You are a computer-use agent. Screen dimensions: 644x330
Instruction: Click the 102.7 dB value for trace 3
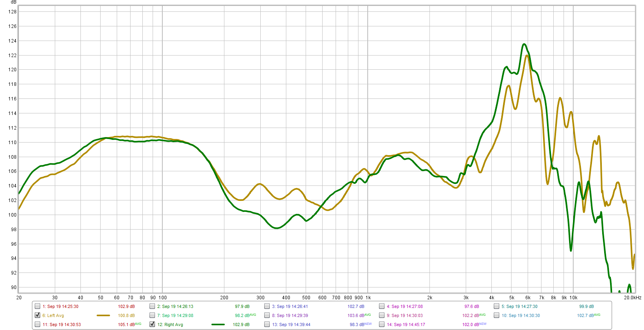tap(356, 306)
